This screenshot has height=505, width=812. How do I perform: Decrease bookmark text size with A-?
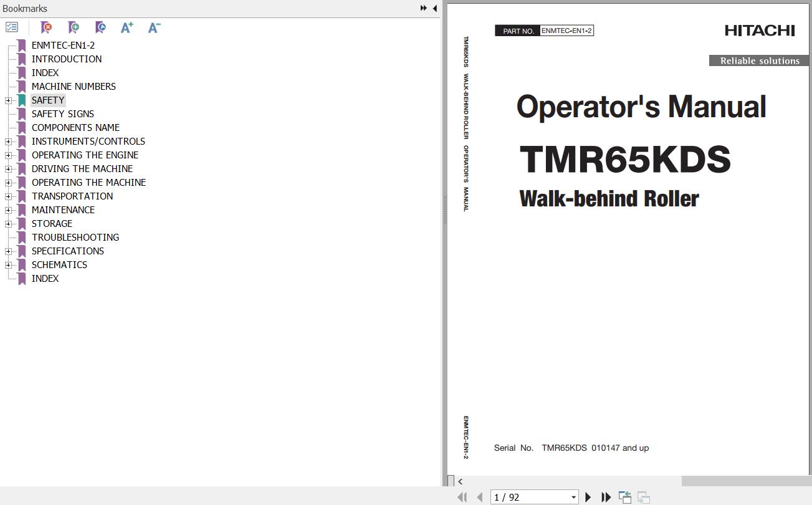pos(155,27)
